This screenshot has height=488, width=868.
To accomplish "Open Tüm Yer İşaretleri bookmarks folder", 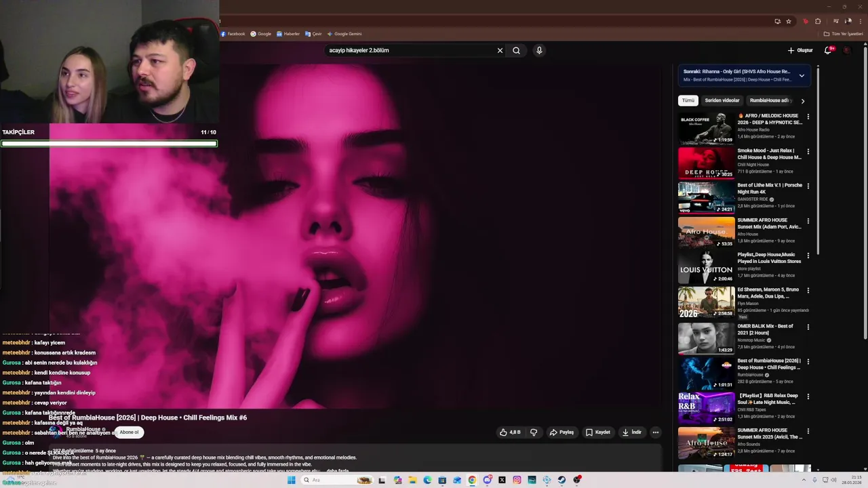I will pyautogui.click(x=844, y=34).
